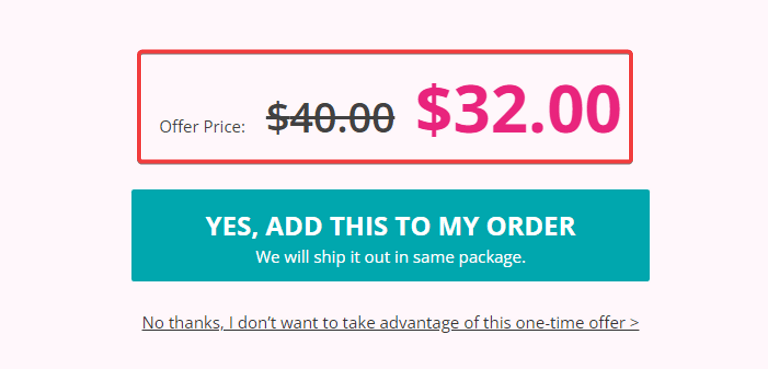Click the 'No thanks' words in the bottom link
Viewport: 768px width, 369px height.
coord(181,323)
